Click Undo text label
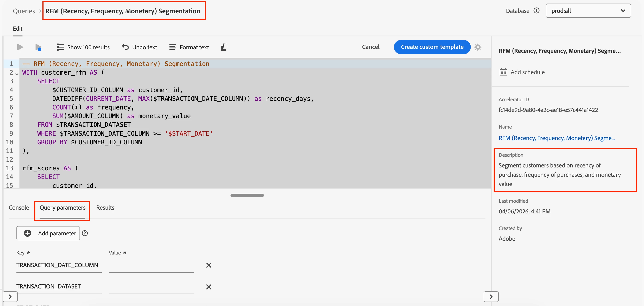This screenshot has width=644, height=306. click(145, 47)
